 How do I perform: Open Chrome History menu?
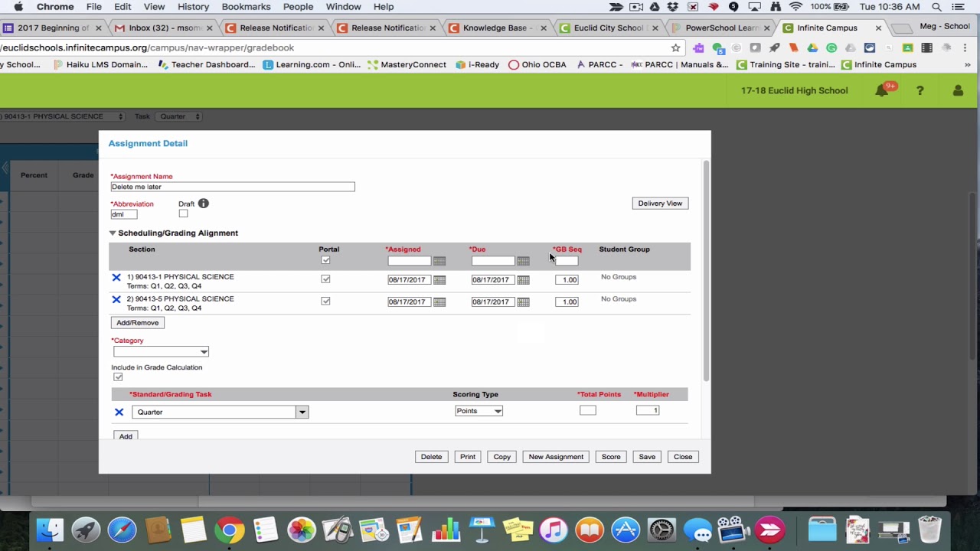(x=193, y=7)
